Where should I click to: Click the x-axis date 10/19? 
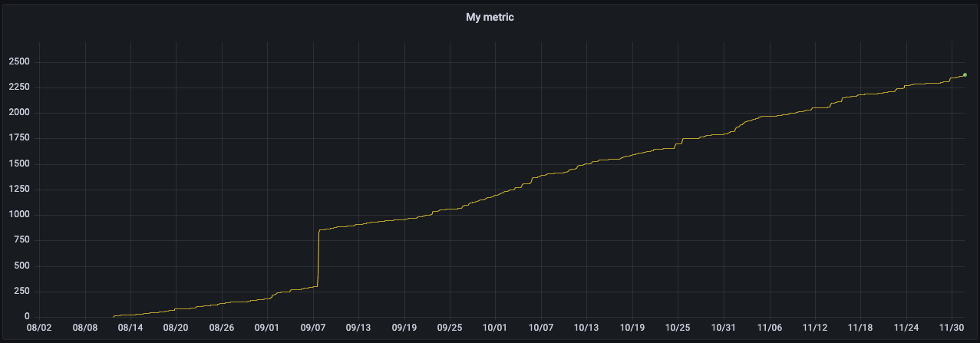point(632,327)
